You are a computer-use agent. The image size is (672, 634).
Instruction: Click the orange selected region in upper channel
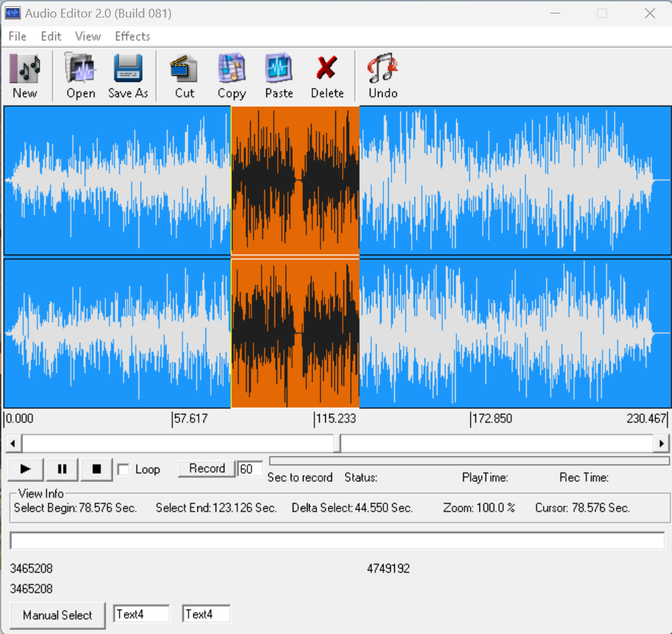295,180
